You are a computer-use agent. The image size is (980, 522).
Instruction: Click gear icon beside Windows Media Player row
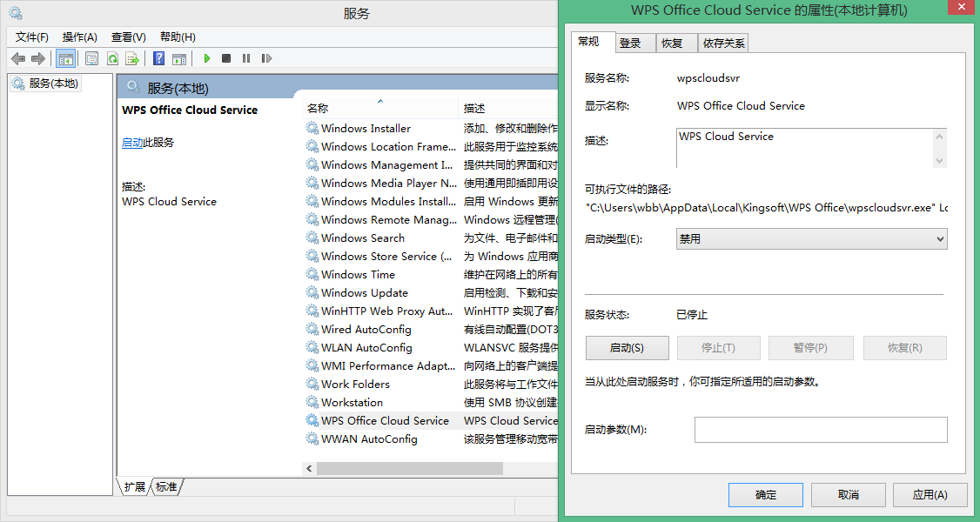point(312,183)
